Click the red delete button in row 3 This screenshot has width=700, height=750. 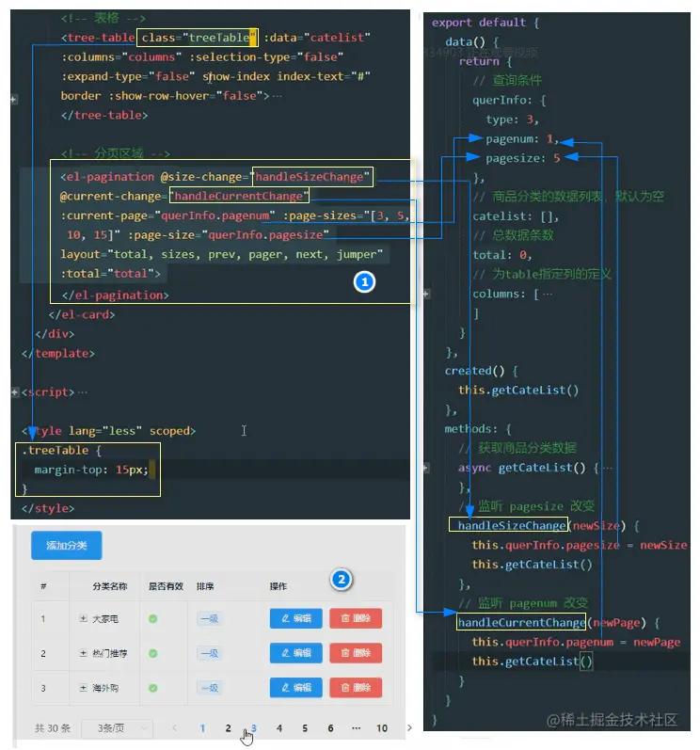pos(356,688)
